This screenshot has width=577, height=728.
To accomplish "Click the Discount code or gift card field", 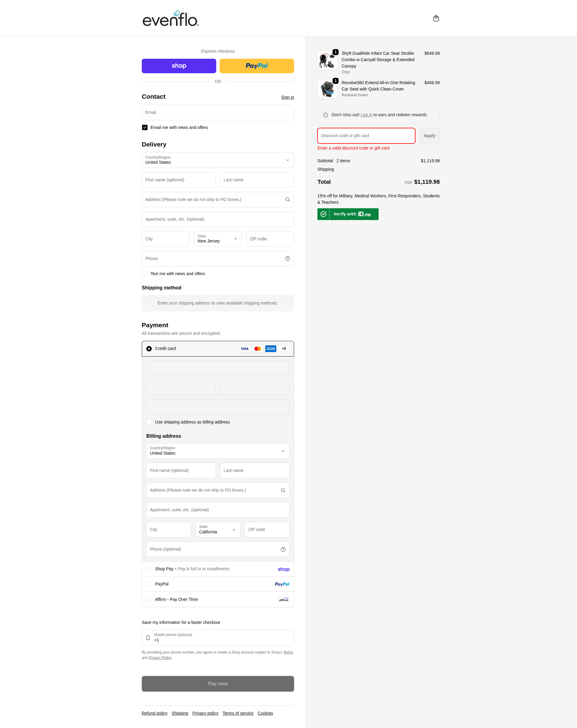I will click(x=366, y=136).
